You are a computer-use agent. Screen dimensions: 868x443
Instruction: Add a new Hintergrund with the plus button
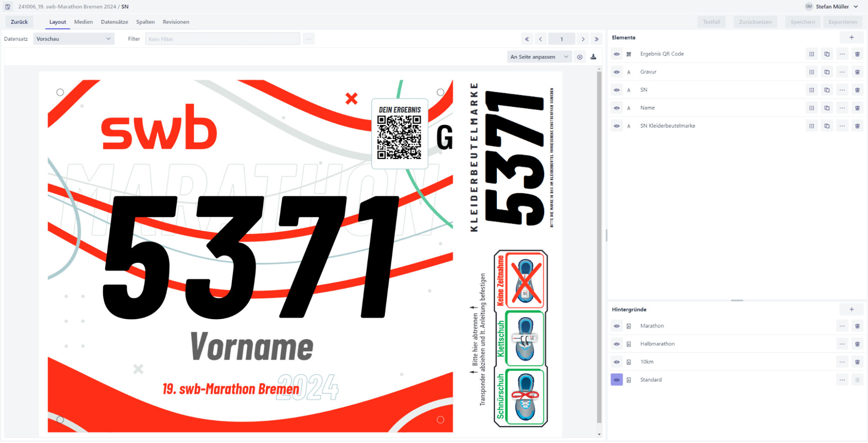click(x=851, y=309)
